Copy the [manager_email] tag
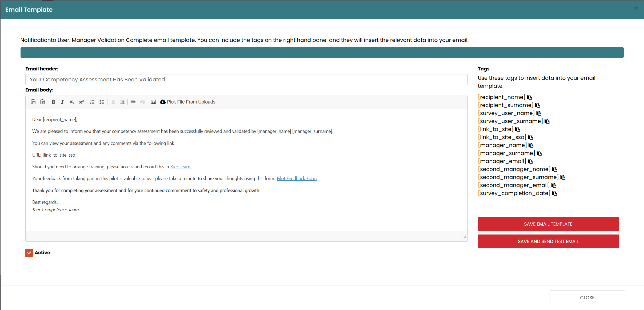Viewport: 644px width, 310px height. [530, 161]
